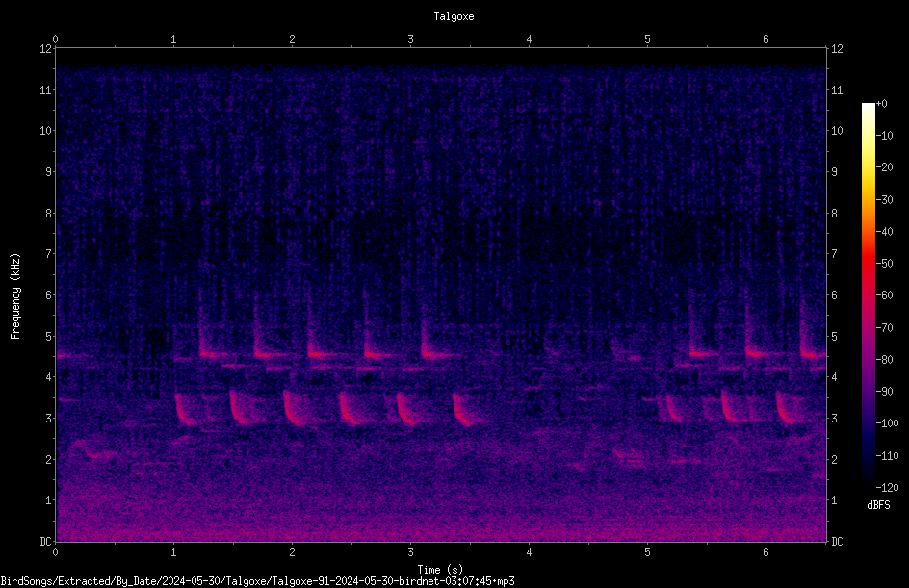Click the -120 label on the colorbar

pyautogui.click(x=888, y=487)
